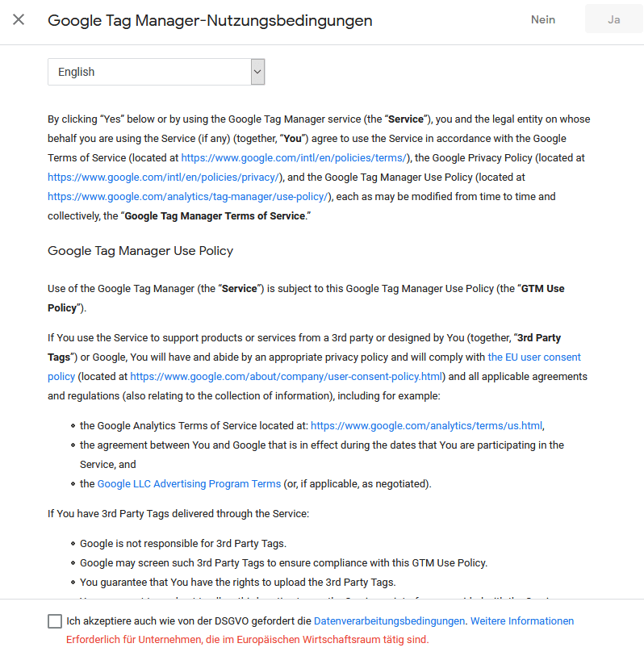Click bullet 'Google is not responsible for 3rd Party Tags'
This screenshot has width=644, height=656.
click(x=183, y=544)
